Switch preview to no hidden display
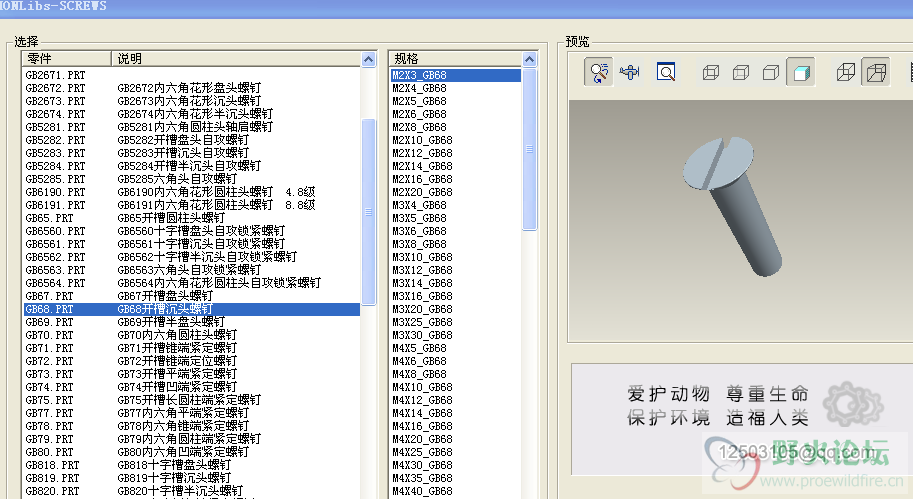Image resolution: width=913 pixels, height=499 pixels. [771, 72]
